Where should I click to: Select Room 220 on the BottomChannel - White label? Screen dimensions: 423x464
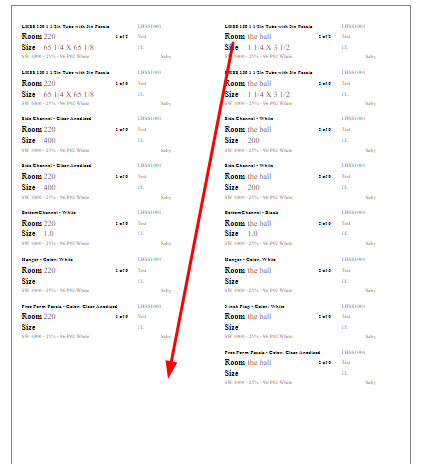pyautogui.click(x=39, y=223)
